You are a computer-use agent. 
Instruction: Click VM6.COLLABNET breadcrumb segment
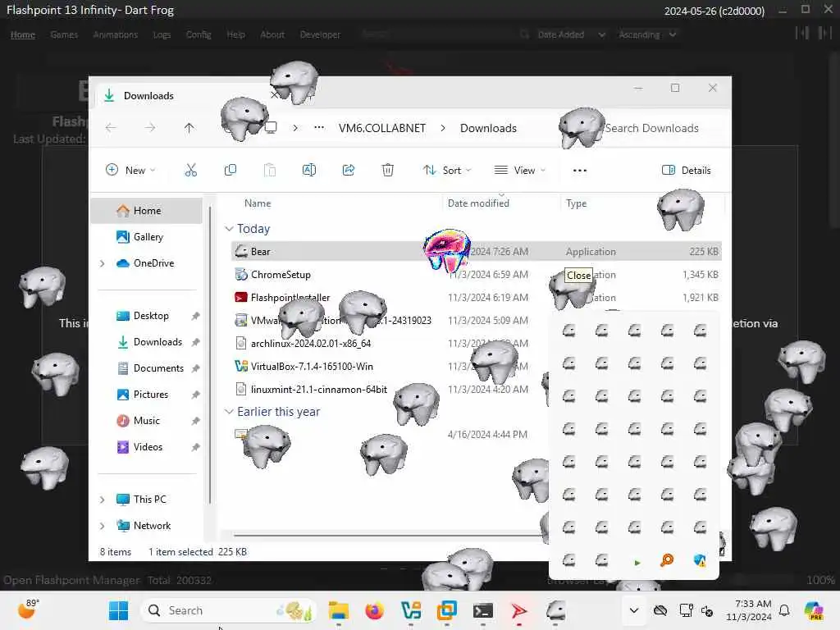[x=382, y=128]
